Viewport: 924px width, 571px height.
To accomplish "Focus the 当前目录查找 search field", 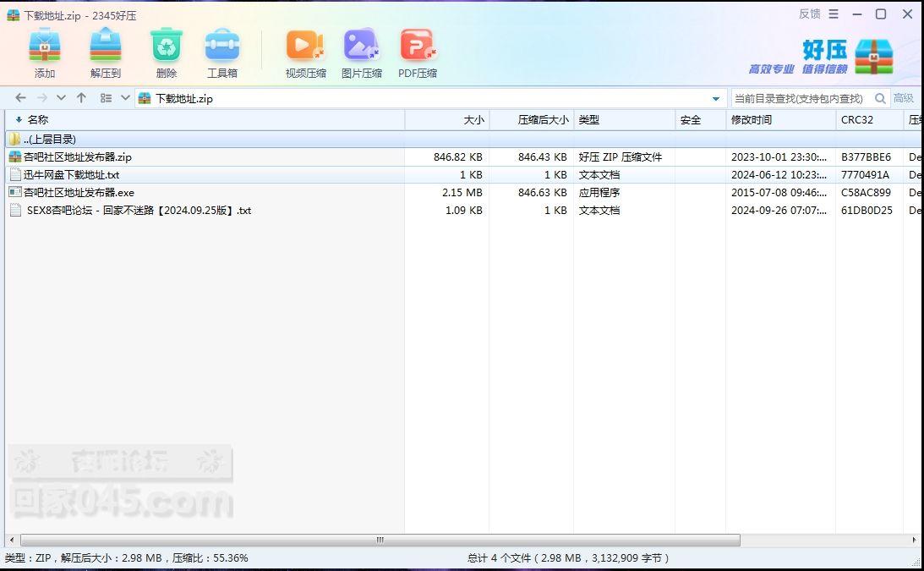I will 800,98.
